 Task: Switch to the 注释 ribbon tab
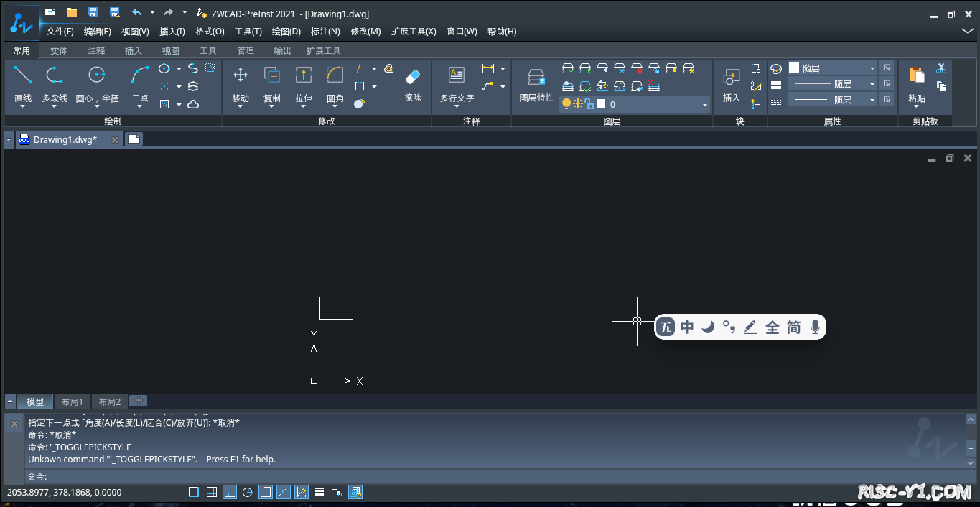pyautogui.click(x=96, y=51)
